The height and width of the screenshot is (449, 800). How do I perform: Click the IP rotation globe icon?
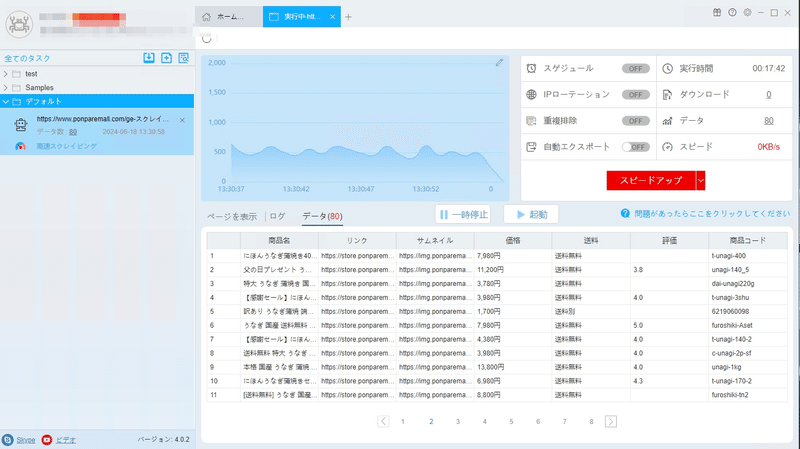pos(531,94)
